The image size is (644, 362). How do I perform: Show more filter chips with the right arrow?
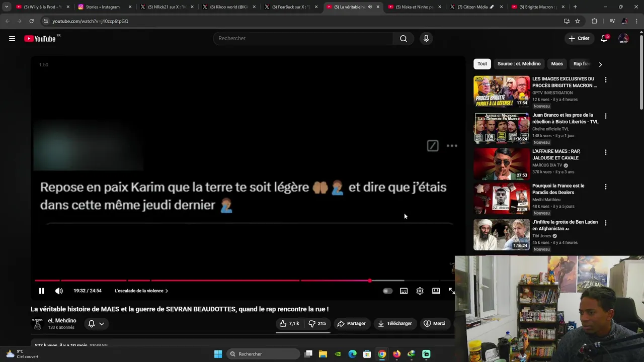point(600,64)
